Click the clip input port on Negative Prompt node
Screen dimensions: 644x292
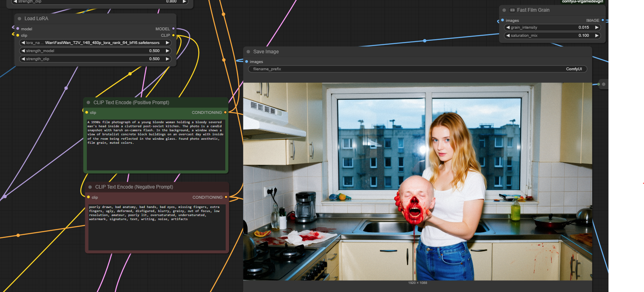tap(88, 197)
